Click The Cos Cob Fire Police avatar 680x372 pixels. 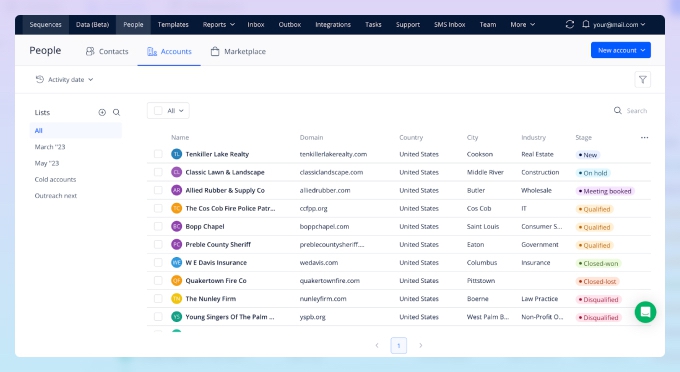(x=177, y=209)
